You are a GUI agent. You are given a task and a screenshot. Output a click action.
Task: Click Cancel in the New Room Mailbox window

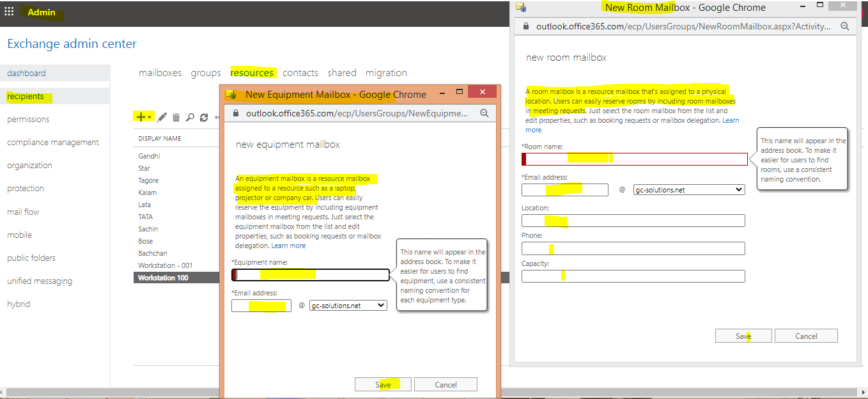pyautogui.click(x=806, y=336)
